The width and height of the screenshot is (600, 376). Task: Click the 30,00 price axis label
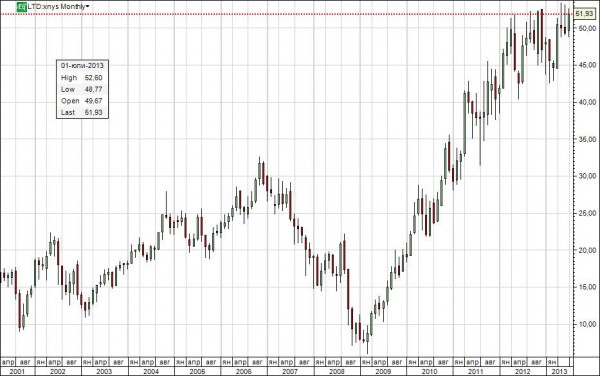[x=587, y=176]
